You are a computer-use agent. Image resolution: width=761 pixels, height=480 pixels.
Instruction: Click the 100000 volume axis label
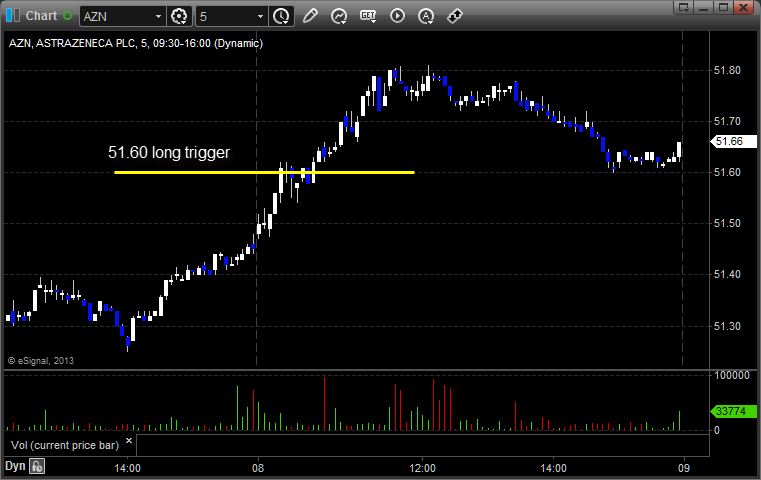[x=732, y=375]
